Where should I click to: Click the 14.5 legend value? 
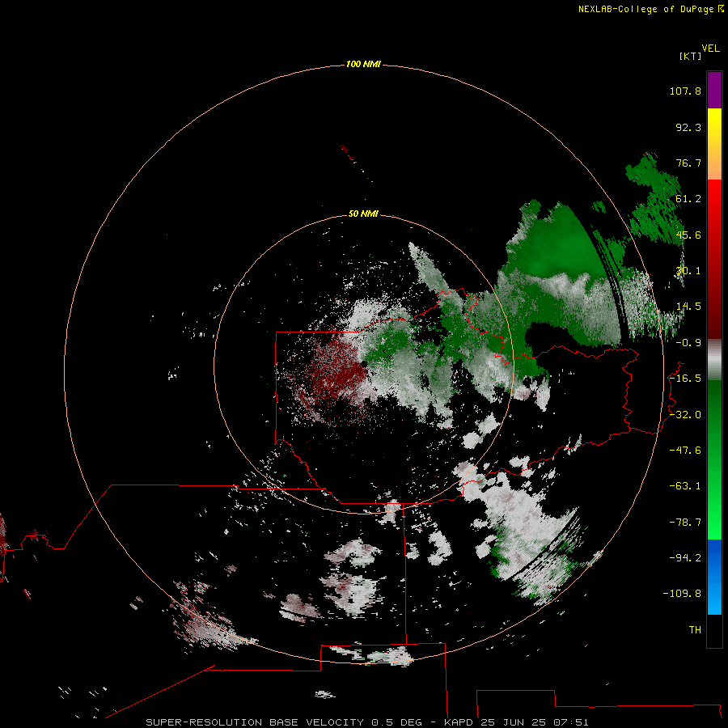coord(688,307)
